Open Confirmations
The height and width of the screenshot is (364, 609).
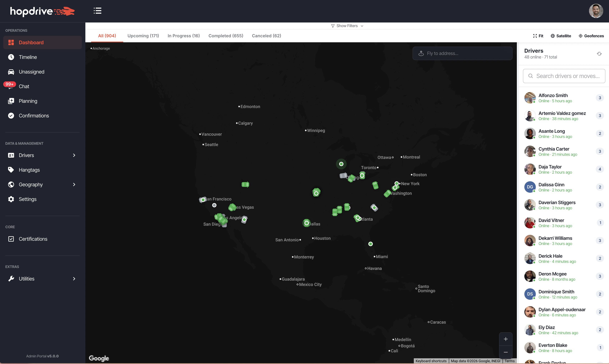pos(34,115)
